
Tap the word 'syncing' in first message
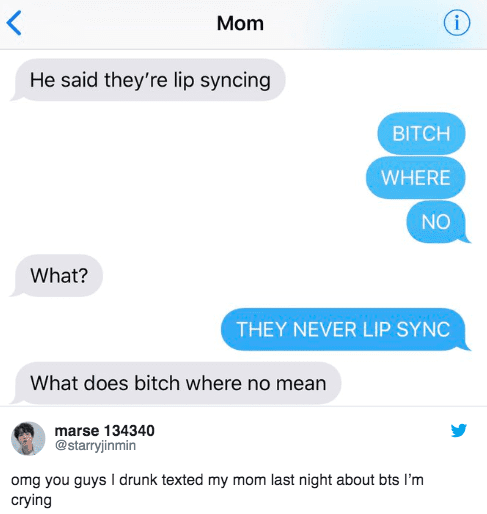pyautogui.click(x=235, y=81)
